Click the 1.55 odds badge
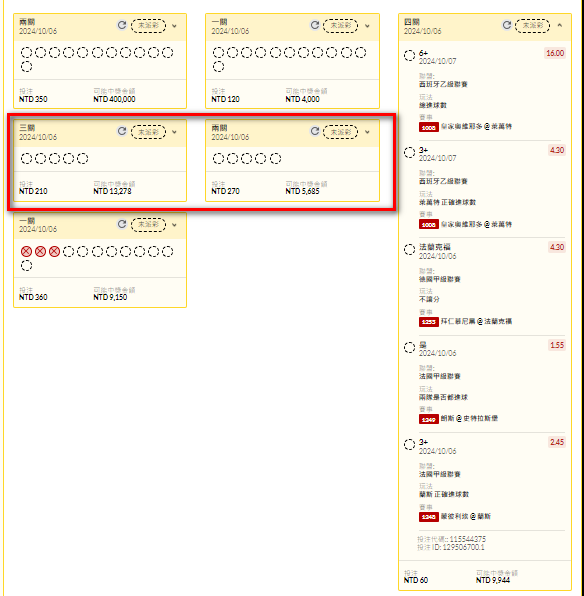 click(557, 345)
